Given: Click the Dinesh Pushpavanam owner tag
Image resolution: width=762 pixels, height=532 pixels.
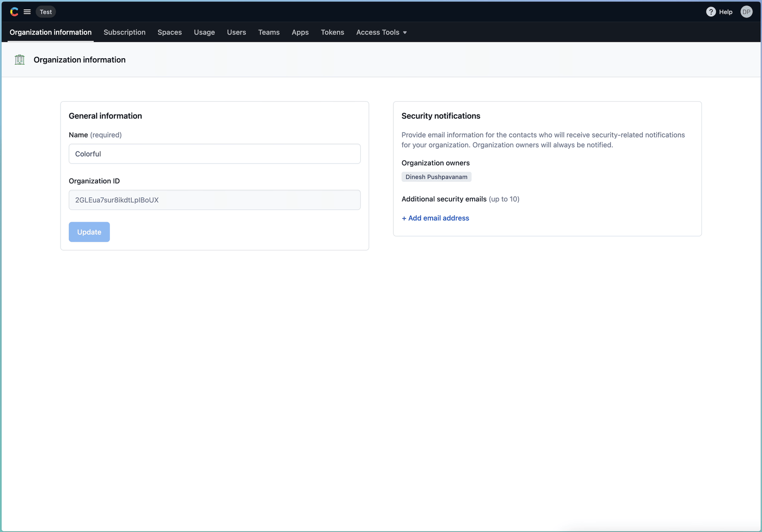Looking at the screenshot, I should [x=436, y=177].
